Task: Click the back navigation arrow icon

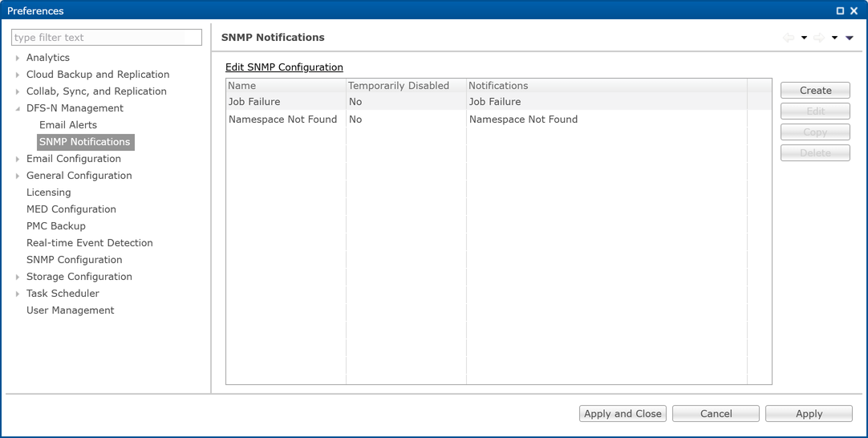Action: tap(789, 38)
